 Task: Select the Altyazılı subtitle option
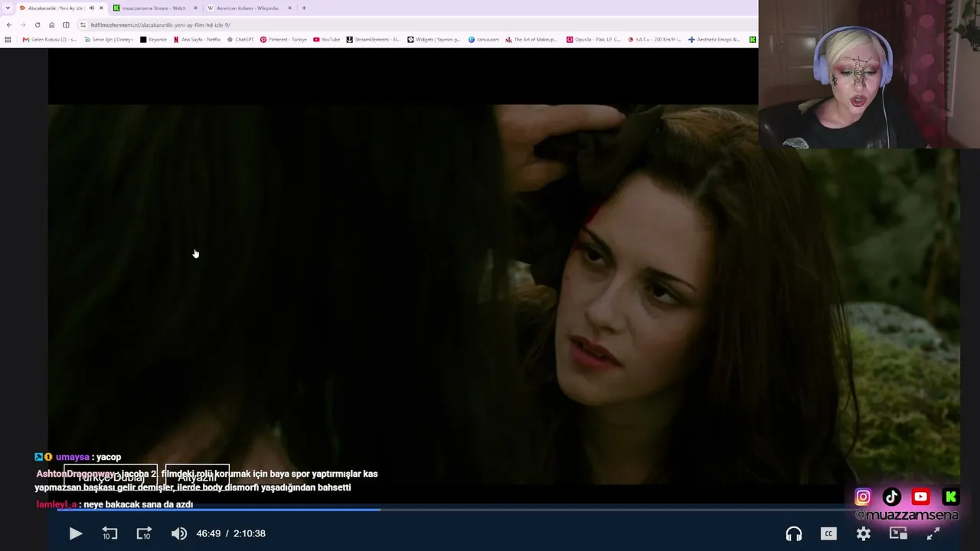click(197, 478)
